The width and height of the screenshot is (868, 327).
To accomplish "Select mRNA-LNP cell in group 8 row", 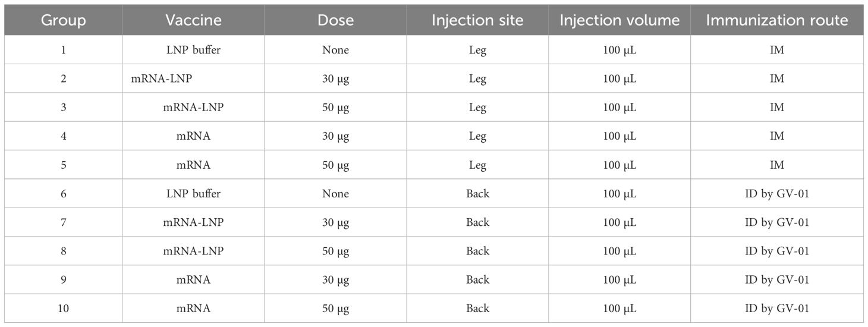I will [193, 251].
